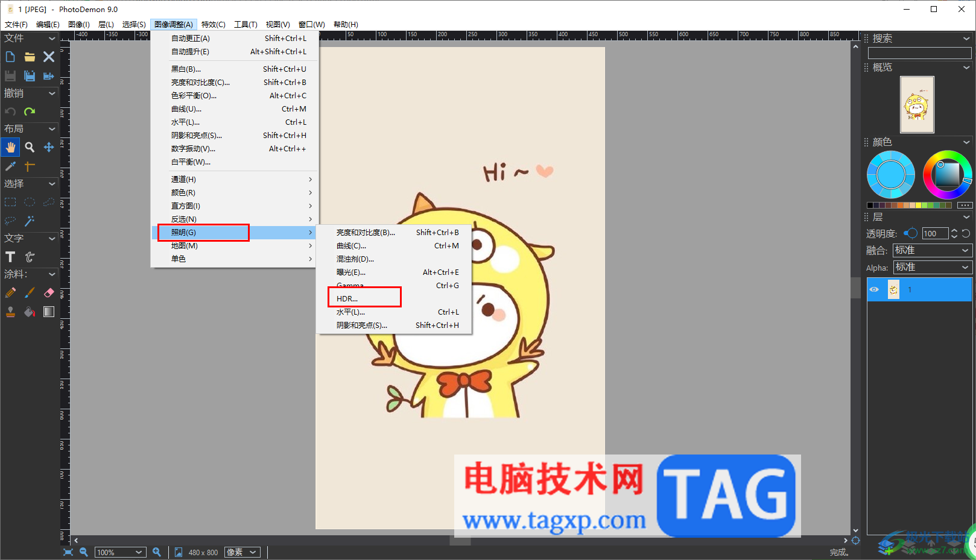Select the Paintbrush tool

click(30, 293)
